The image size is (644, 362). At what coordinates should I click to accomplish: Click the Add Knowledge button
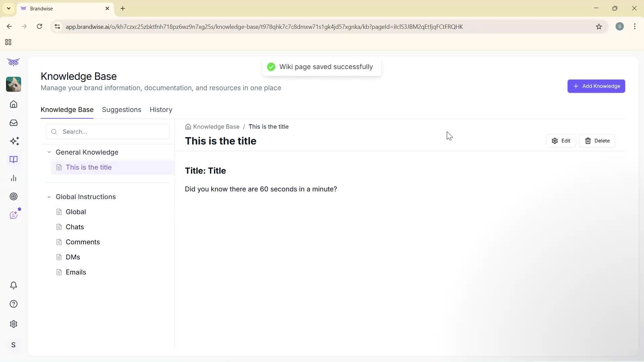pos(596,86)
